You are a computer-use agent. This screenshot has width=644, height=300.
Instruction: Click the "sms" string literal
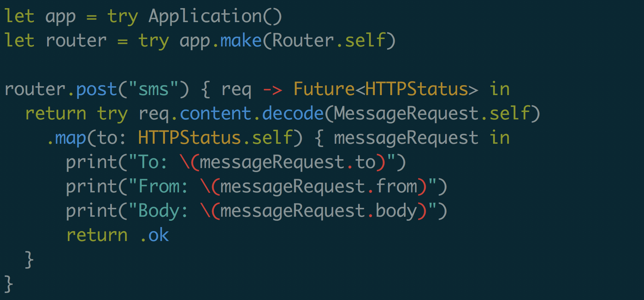153,90
